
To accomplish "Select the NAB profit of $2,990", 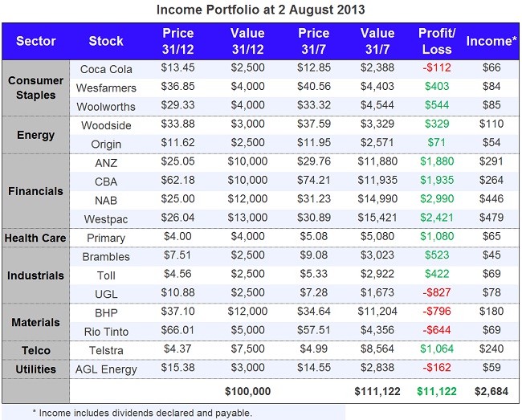I will pyautogui.click(x=436, y=200).
